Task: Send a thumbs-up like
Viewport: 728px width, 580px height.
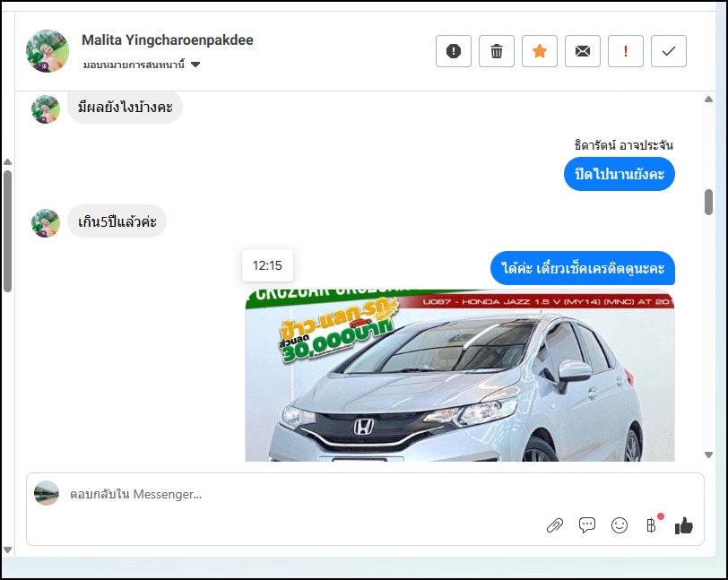Action: (684, 525)
